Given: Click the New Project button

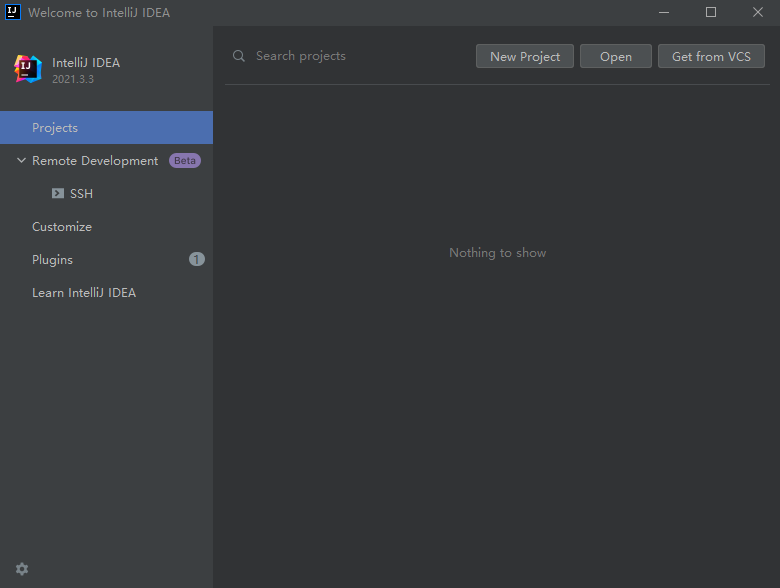Looking at the screenshot, I should [x=525, y=56].
